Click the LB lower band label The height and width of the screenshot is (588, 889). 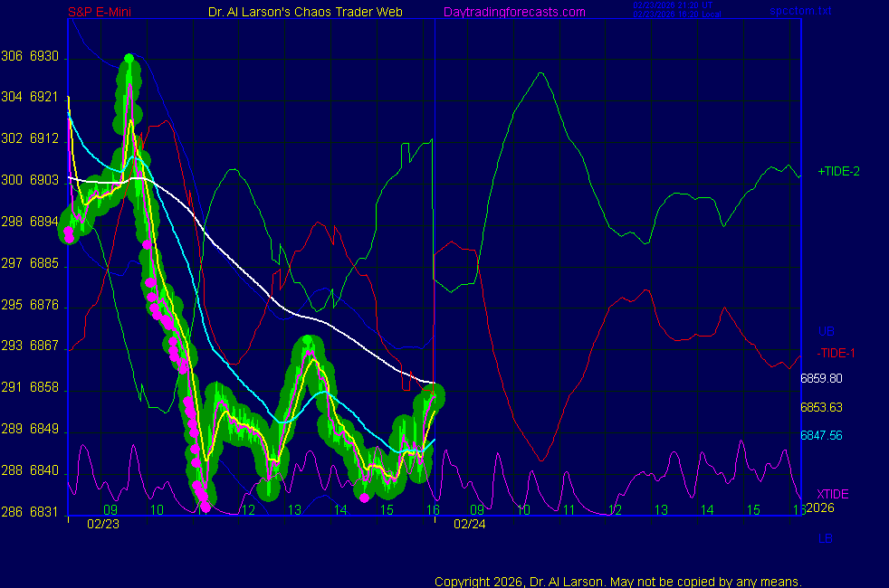click(x=826, y=538)
